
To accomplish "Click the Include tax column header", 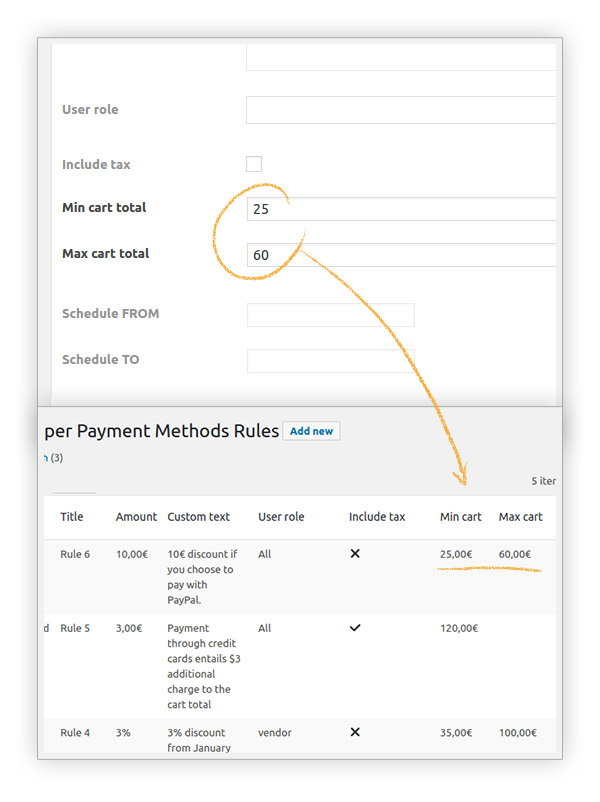I will coord(377,517).
